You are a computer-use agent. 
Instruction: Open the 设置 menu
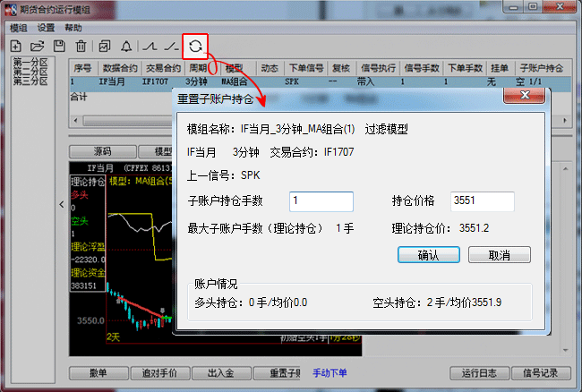click(46, 28)
